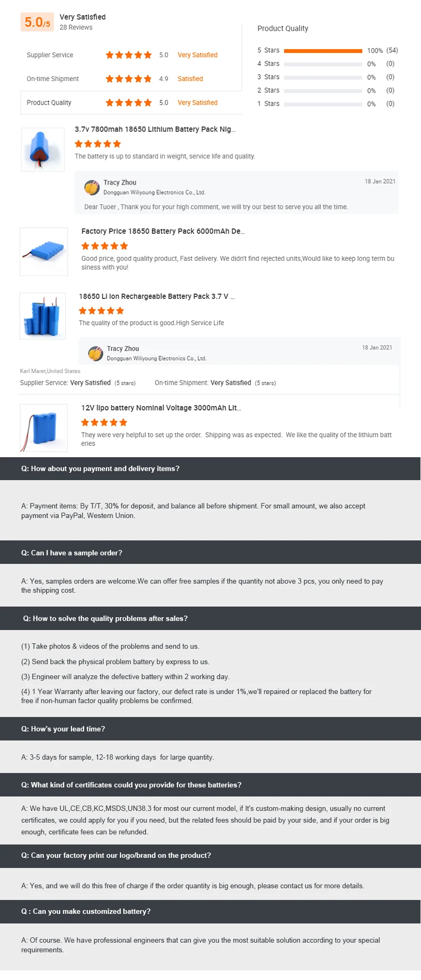The width and height of the screenshot is (421, 980).
Task: Click the 3.7v battery pack thumbnail
Action: click(x=43, y=149)
